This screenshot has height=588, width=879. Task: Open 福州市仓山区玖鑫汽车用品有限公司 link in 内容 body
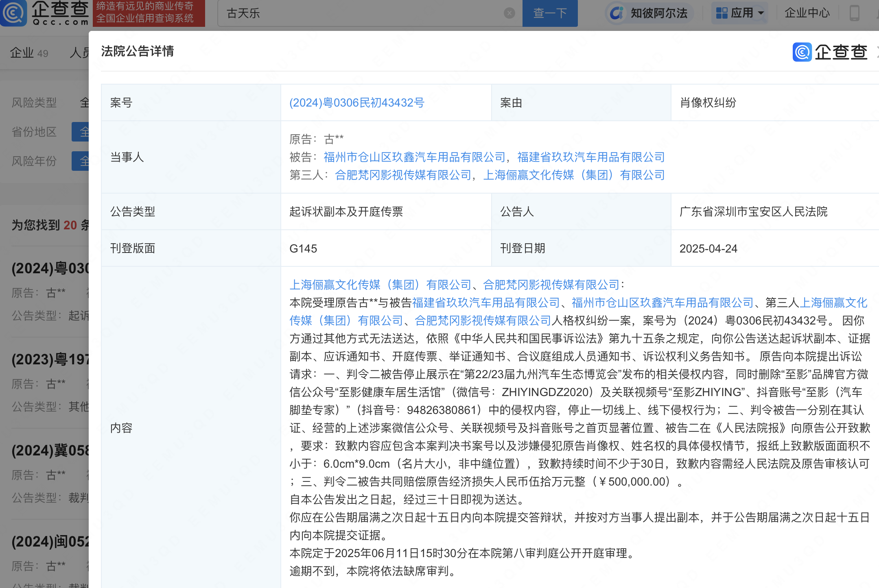(663, 303)
